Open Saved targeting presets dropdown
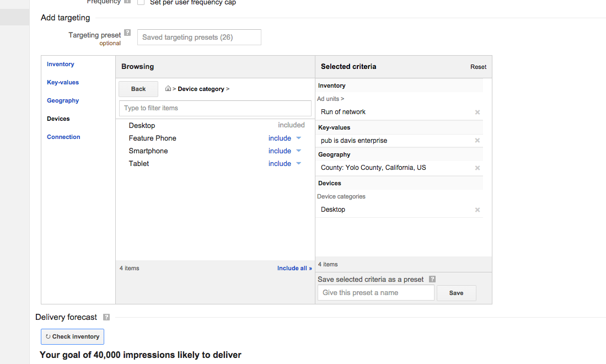This screenshot has width=606, height=364. [199, 38]
